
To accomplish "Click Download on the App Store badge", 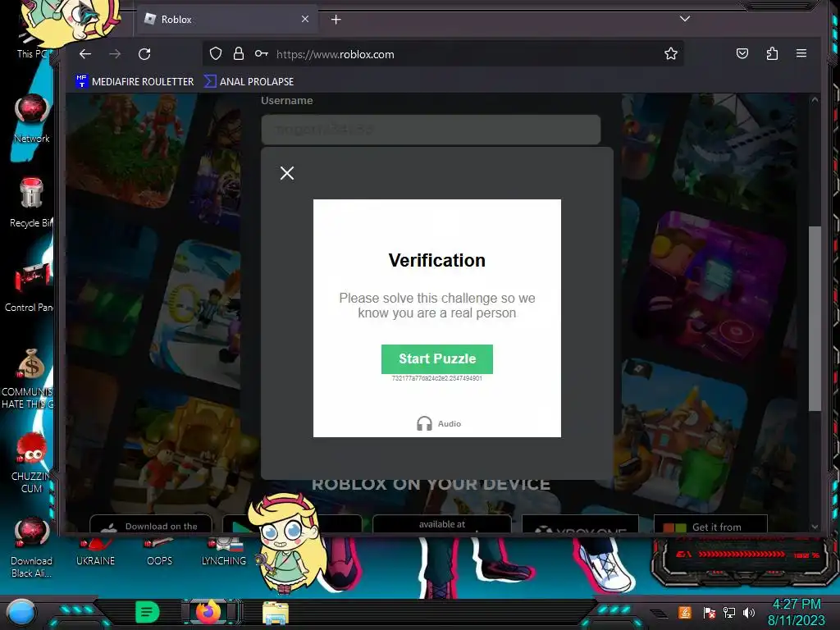I will 151,524.
